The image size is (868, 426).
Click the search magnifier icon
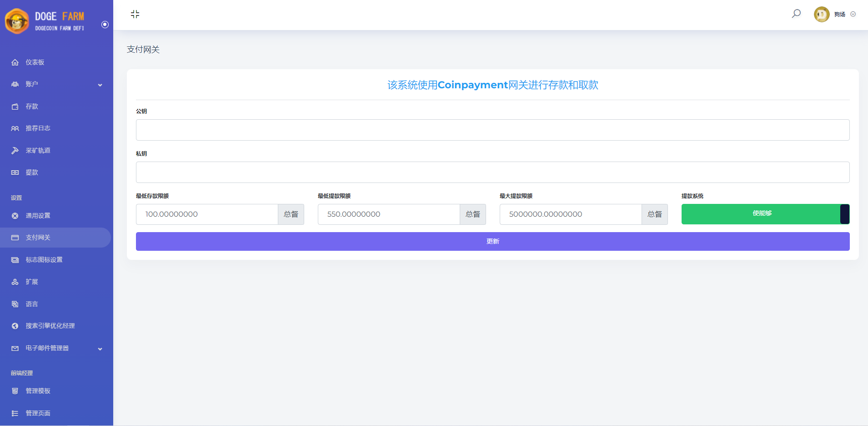pos(796,14)
